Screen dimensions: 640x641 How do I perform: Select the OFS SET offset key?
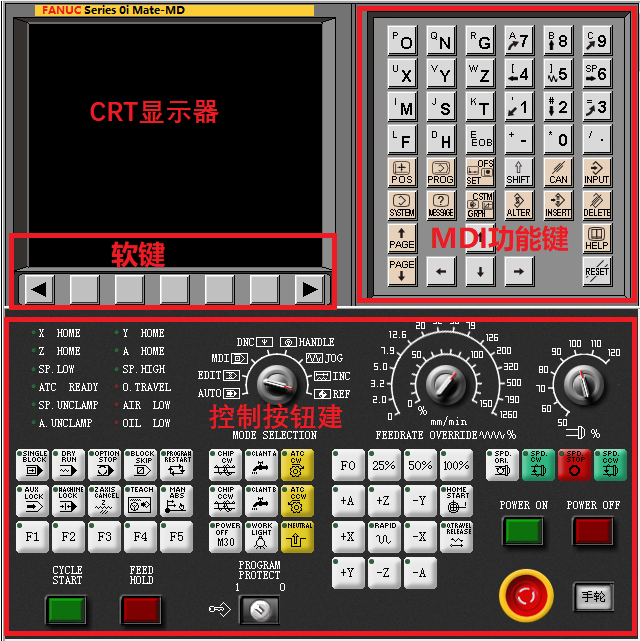coord(480,173)
